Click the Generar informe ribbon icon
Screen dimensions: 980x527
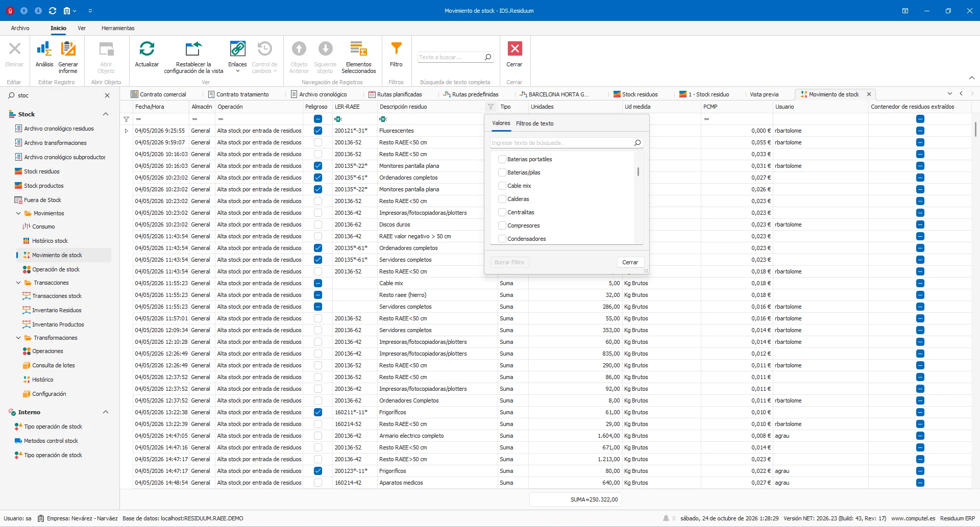[x=68, y=57]
